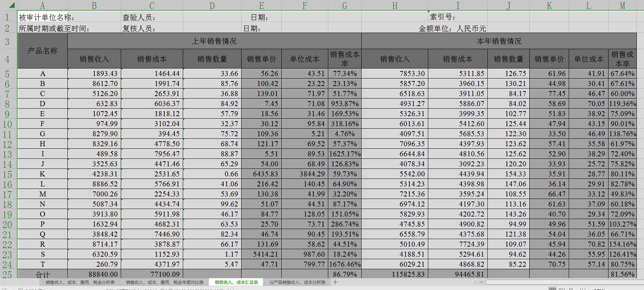644x290 pixels.
Task: Select the total cell 88840.00
Action: coord(94,274)
